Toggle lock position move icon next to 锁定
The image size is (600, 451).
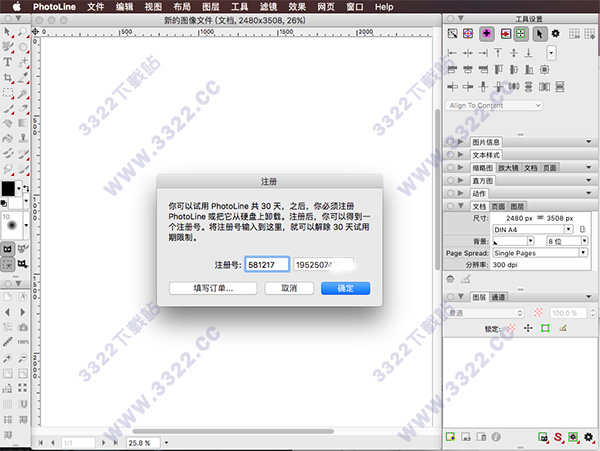[528, 328]
